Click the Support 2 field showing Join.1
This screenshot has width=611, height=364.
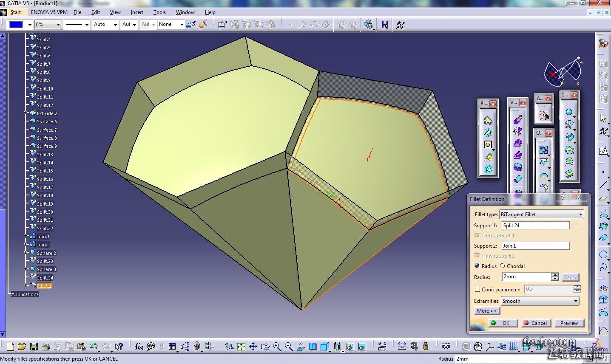point(535,246)
